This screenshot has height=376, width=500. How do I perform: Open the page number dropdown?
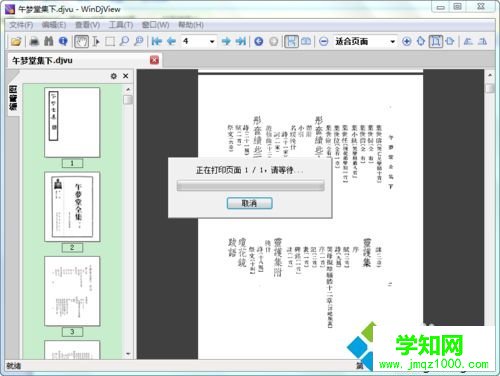click(212, 42)
